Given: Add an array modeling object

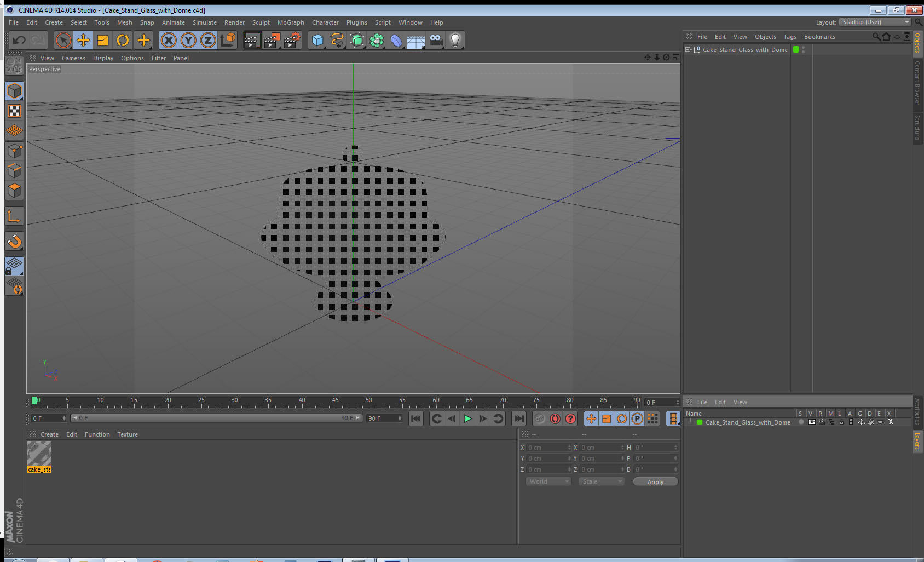Looking at the screenshot, I should (377, 40).
